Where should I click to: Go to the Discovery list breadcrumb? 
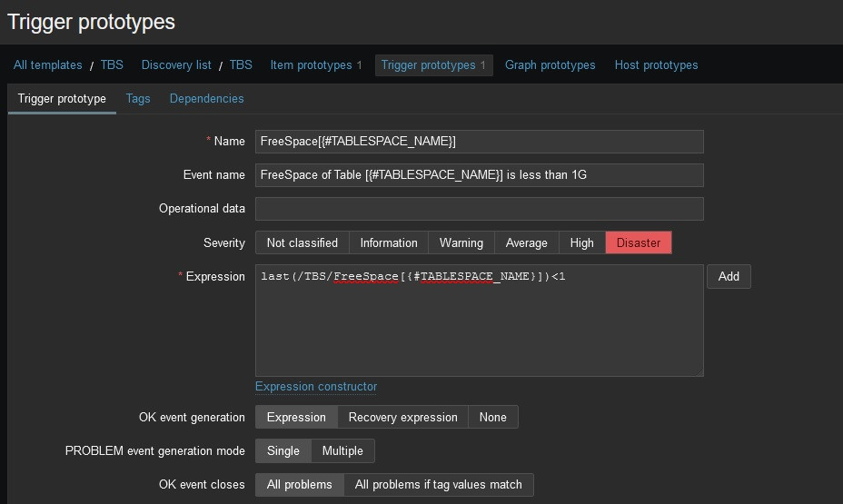pyautogui.click(x=176, y=65)
